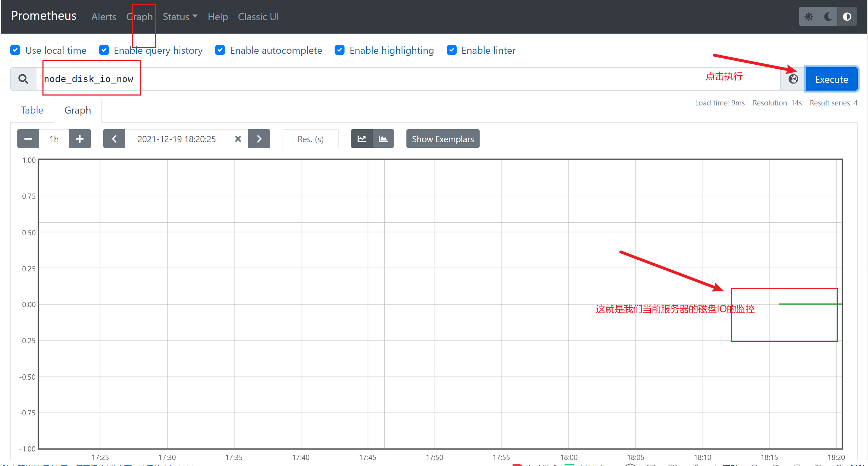
Task: Switch to the light theme sun icon
Action: (809, 17)
